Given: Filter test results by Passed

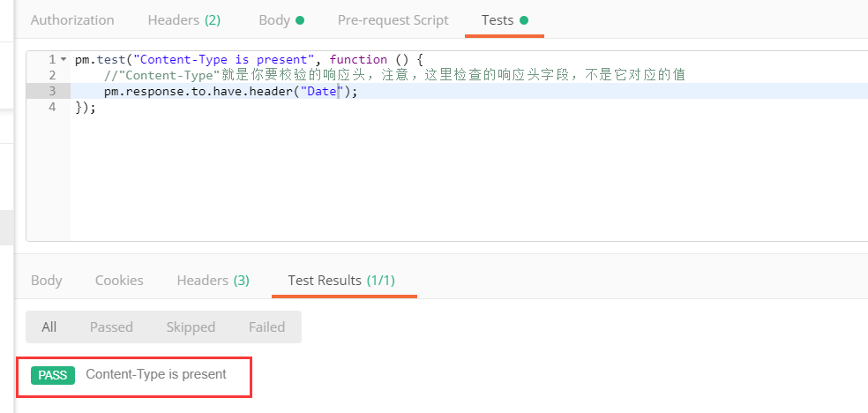Looking at the screenshot, I should point(111,327).
